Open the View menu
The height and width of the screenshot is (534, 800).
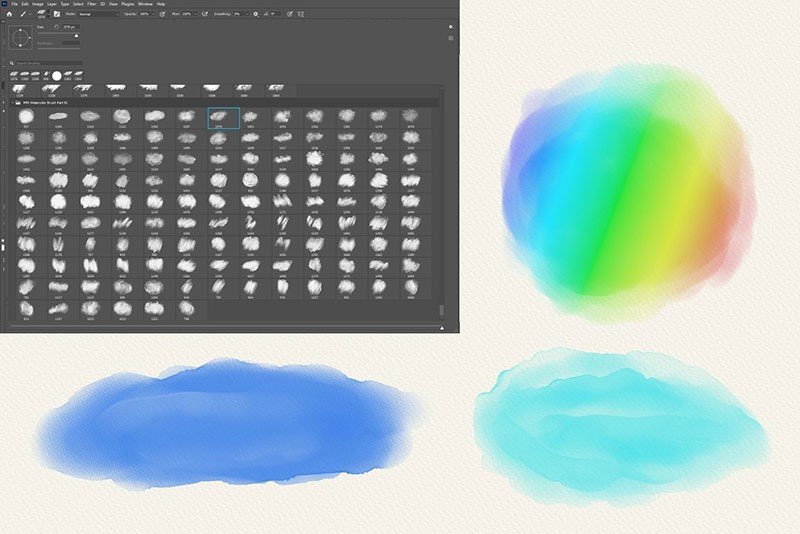point(113,4)
